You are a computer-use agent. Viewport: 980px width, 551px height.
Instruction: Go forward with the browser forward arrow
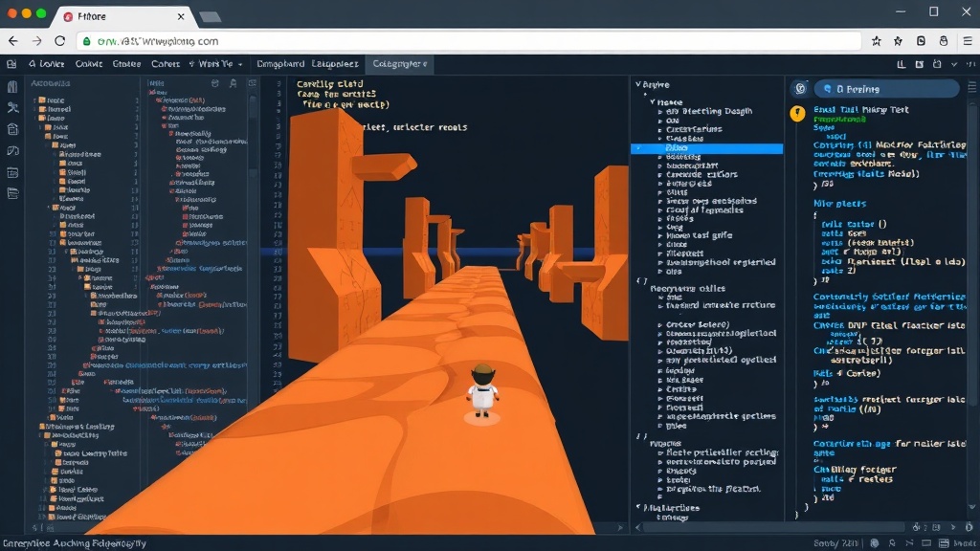37,40
